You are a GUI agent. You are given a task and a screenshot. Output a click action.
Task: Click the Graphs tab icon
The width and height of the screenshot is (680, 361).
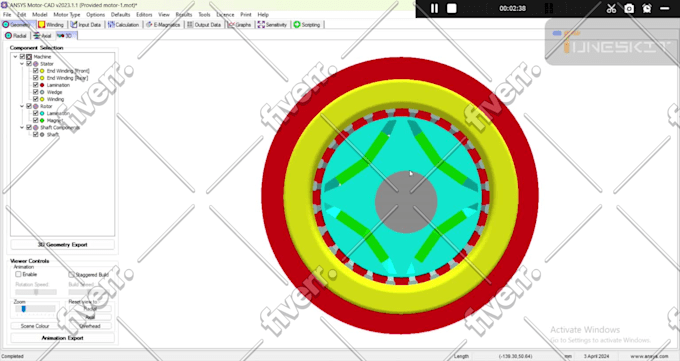tap(231, 25)
